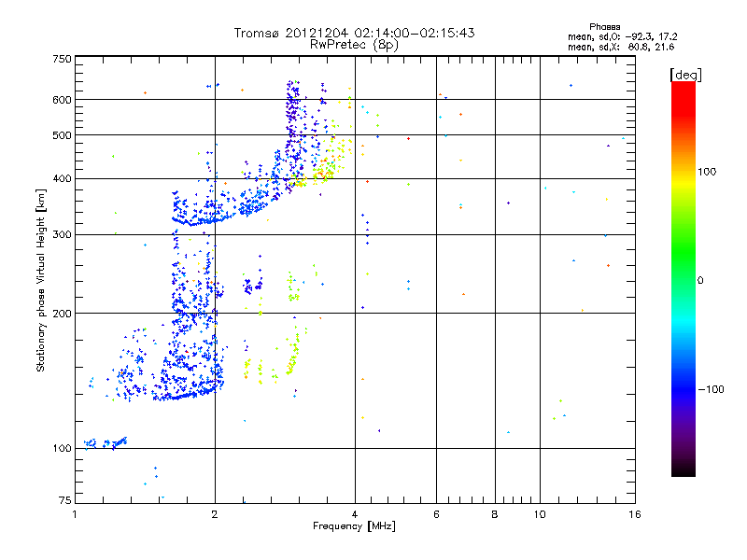Click the y-axis '400' tick label

[62, 179]
